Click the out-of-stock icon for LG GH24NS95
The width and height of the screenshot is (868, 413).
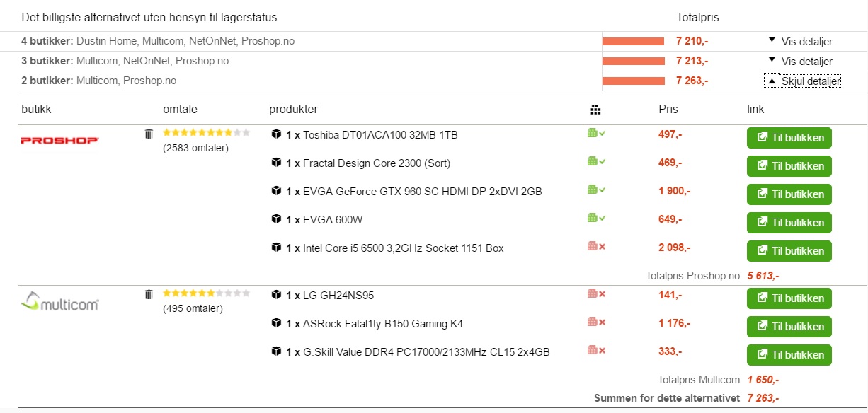(596, 293)
